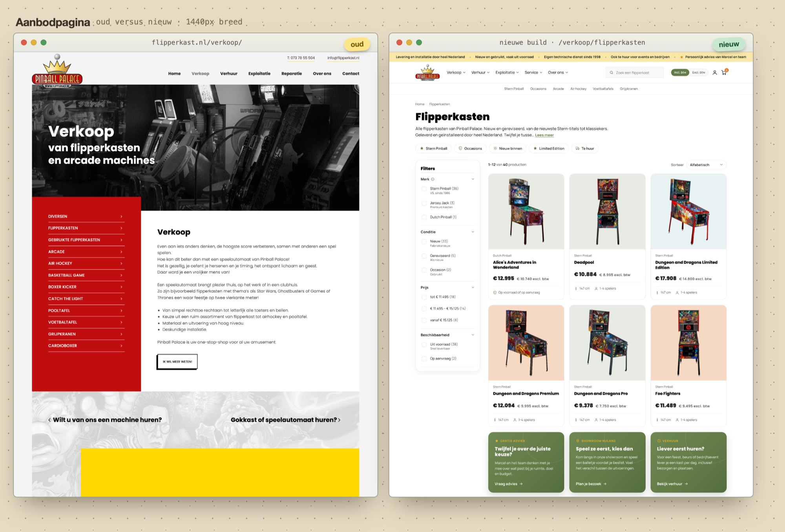Open the Verhuur dropdown in new build nav
This screenshot has width=785, height=532.
[x=480, y=73]
